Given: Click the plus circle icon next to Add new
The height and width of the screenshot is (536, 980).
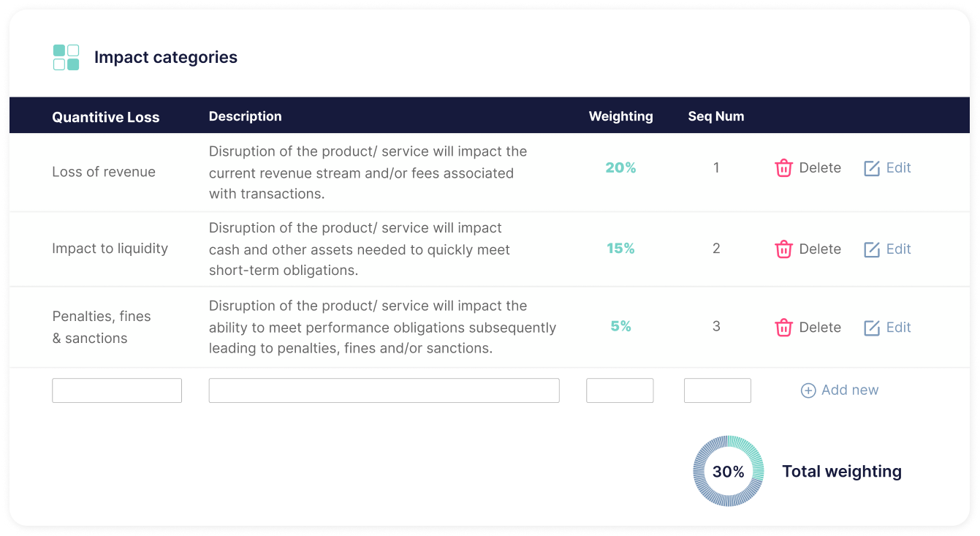Looking at the screenshot, I should (808, 390).
